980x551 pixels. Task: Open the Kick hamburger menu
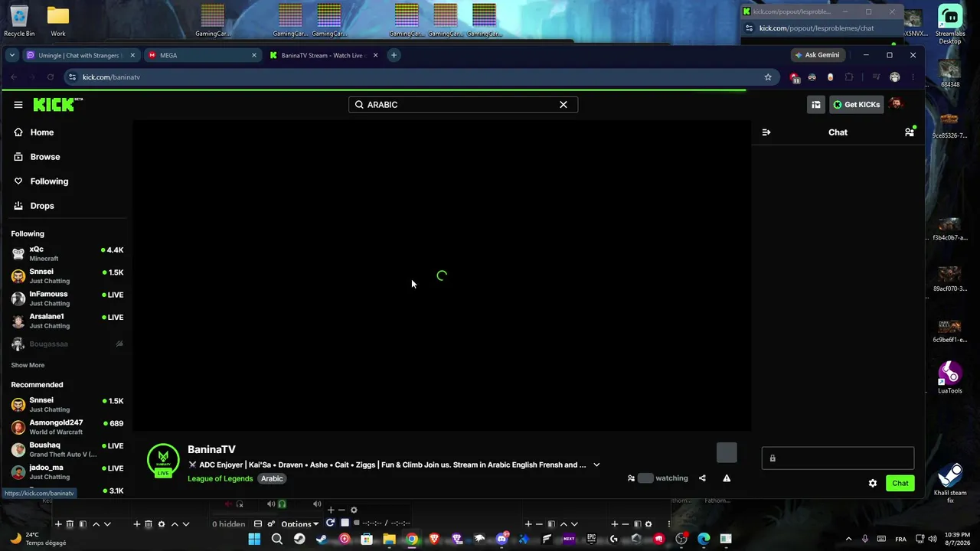(18, 105)
